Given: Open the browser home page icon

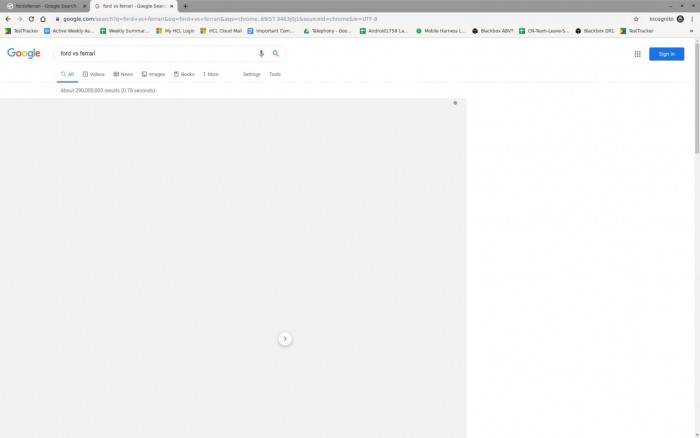Looking at the screenshot, I should (43, 19).
